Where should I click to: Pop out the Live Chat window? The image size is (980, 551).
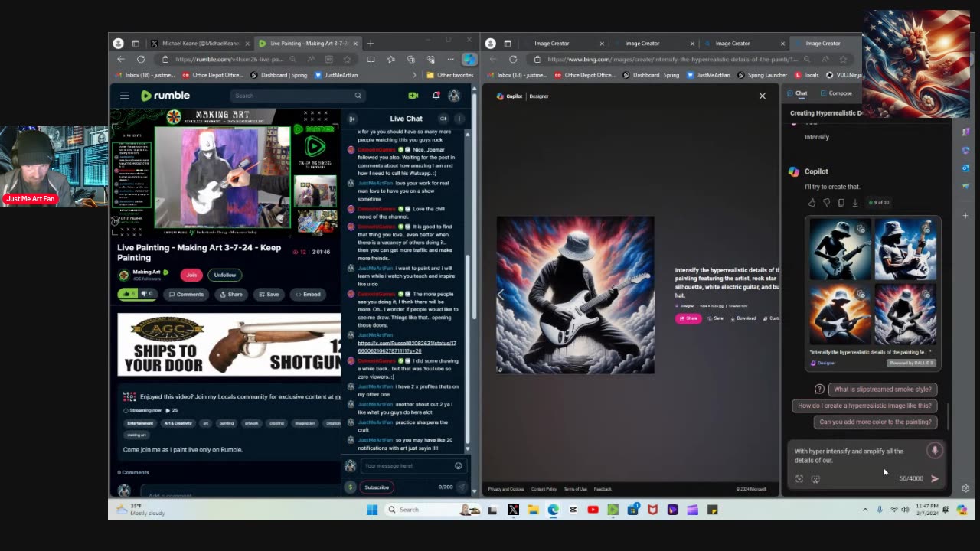coord(443,119)
